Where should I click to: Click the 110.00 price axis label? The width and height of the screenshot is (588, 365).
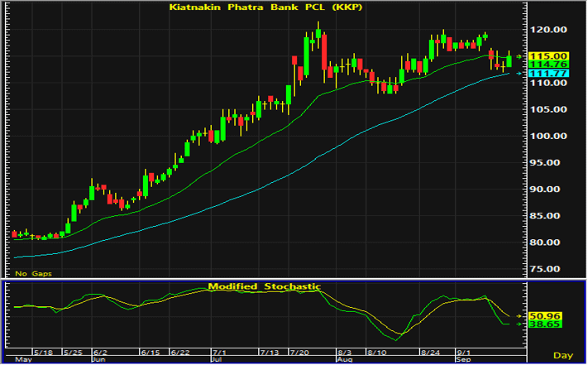point(547,83)
